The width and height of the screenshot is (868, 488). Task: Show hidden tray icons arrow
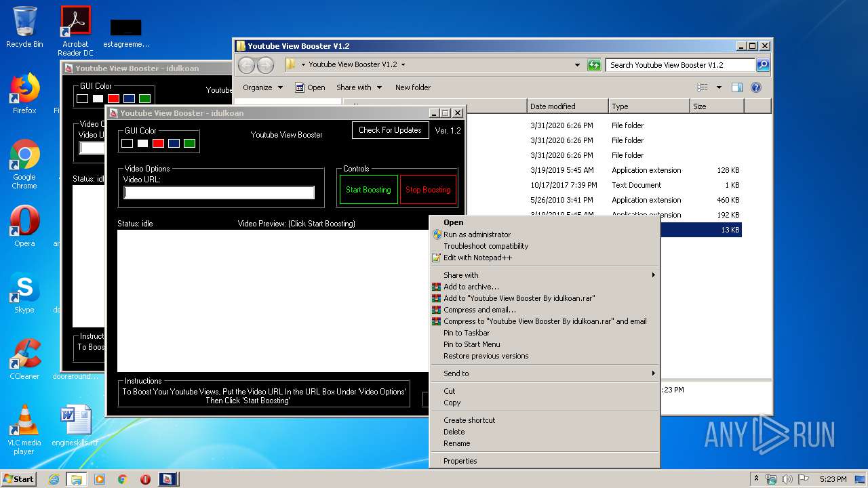[x=756, y=479]
